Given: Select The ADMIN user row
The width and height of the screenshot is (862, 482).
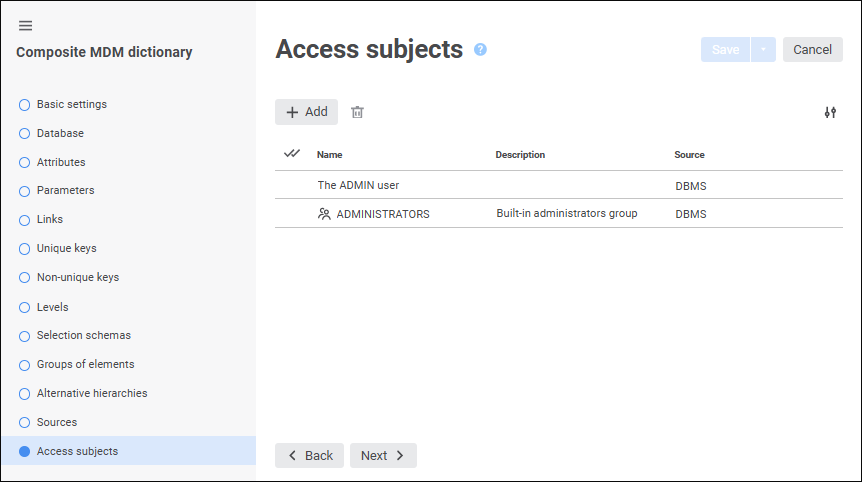Looking at the screenshot, I should pyautogui.click(x=358, y=185).
